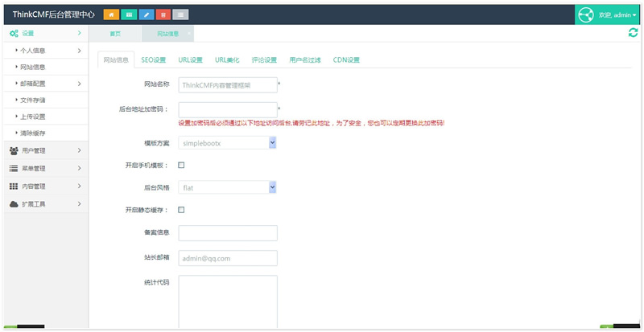Open 上传设置 in the sidebar
Image resolution: width=644 pixels, height=332 pixels.
pyautogui.click(x=33, y=117)
